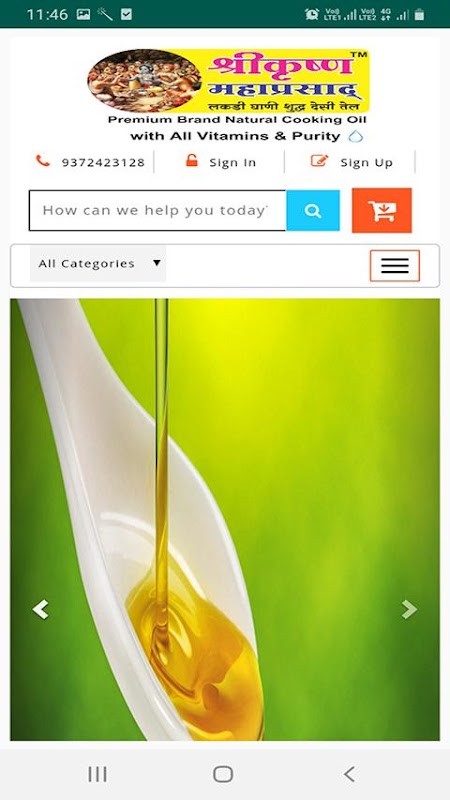Click the All Categories dropdown arrow
Screen dimensions: 450x800
click(157, 263)
